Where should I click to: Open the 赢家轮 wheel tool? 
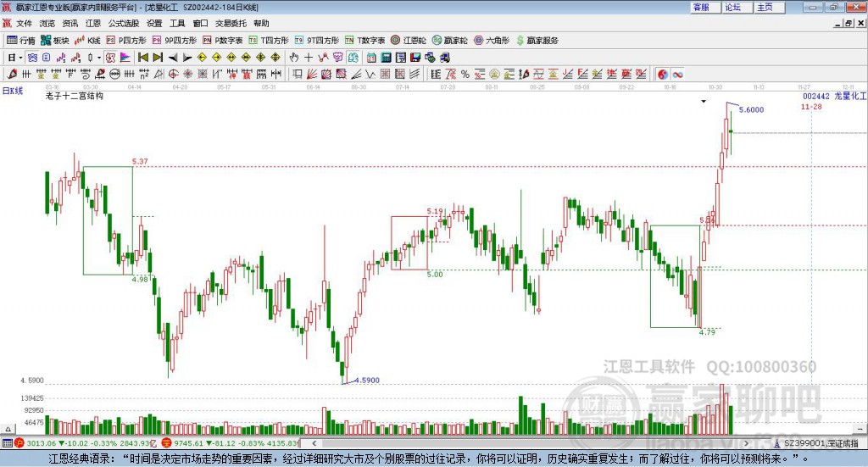(x=450, y=41)
